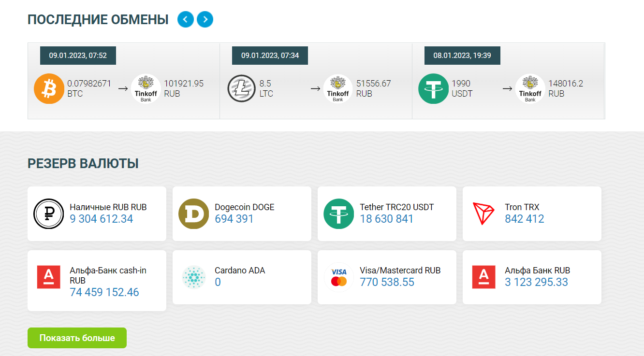The height and width of the screenshot is (356, 644).
Task: Click the Cardano ADA icon
Action: click(x=193, y=277)
